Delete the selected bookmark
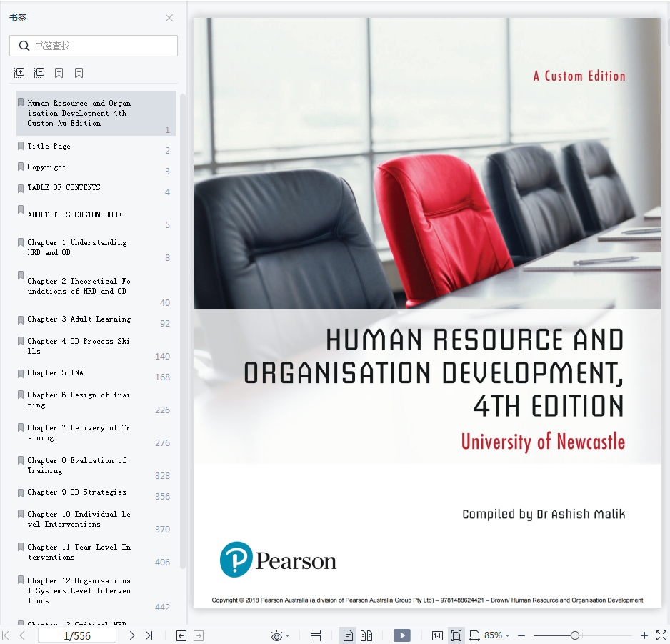This screenshot has width=670, height=644. pos(79,73)
